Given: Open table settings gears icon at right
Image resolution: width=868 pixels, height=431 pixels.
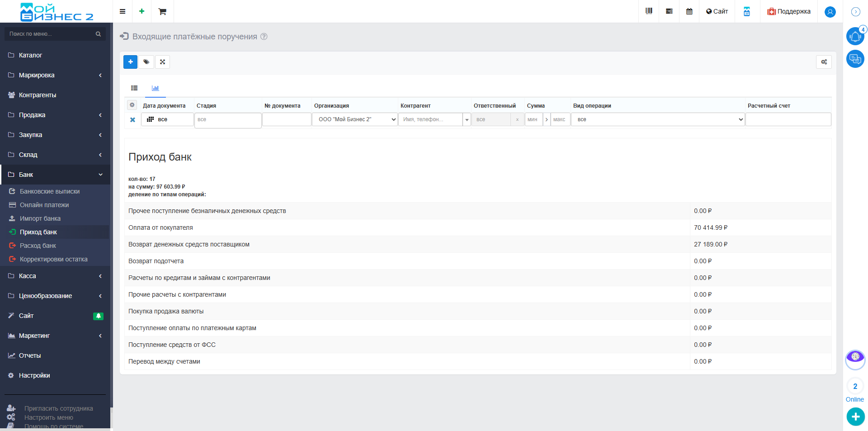Looking at the screenshot, I should tap(824, 62).
